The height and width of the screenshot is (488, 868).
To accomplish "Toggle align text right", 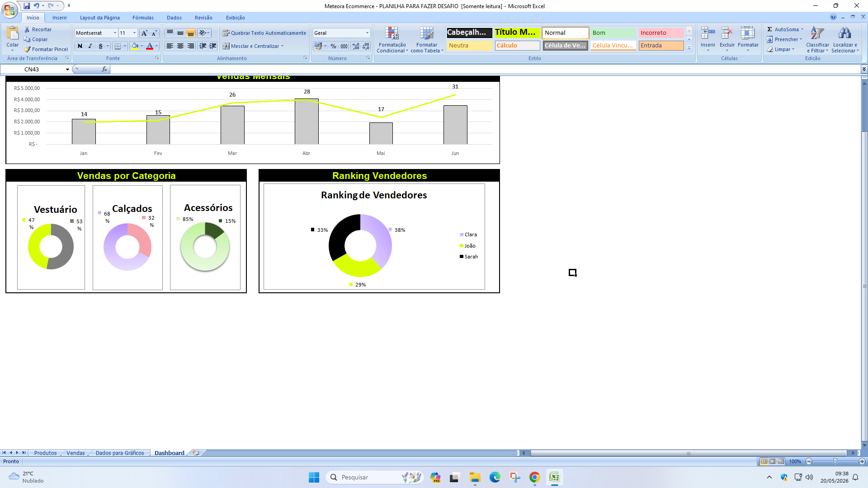I will click(x=191, y=46).
